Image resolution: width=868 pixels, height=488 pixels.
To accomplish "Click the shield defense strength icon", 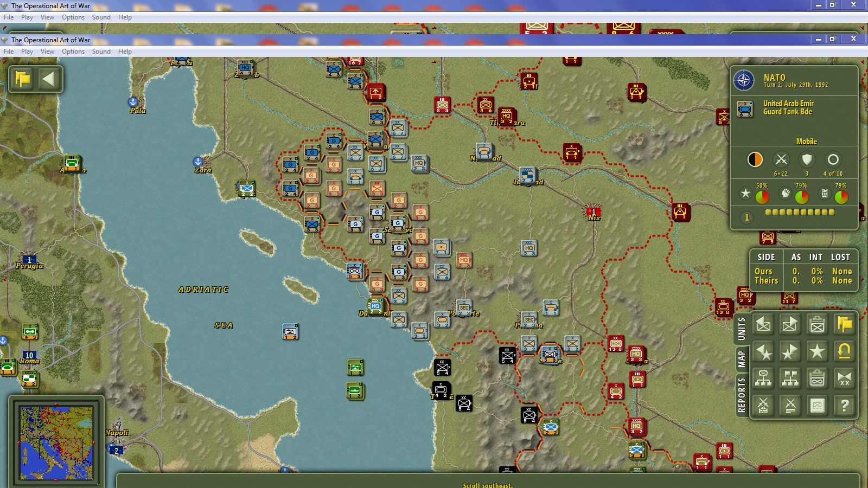I will coord(807,159).
